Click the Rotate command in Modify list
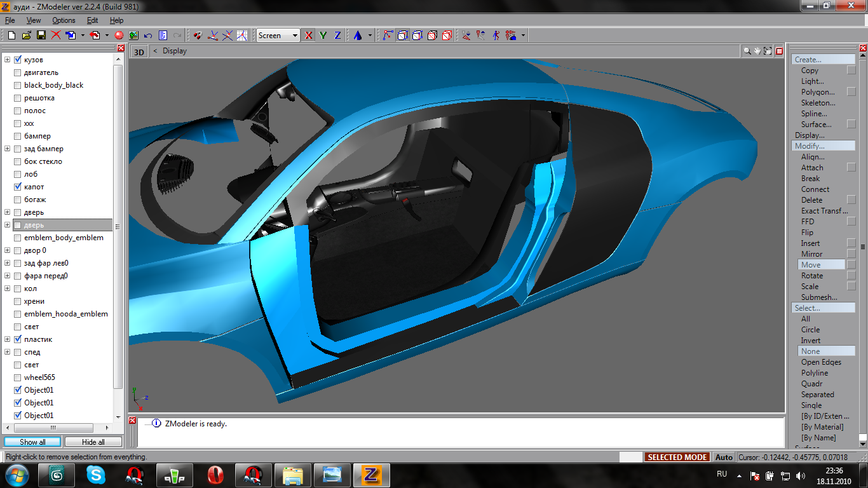This screenshot has height=488, width=868. [811, 276]
